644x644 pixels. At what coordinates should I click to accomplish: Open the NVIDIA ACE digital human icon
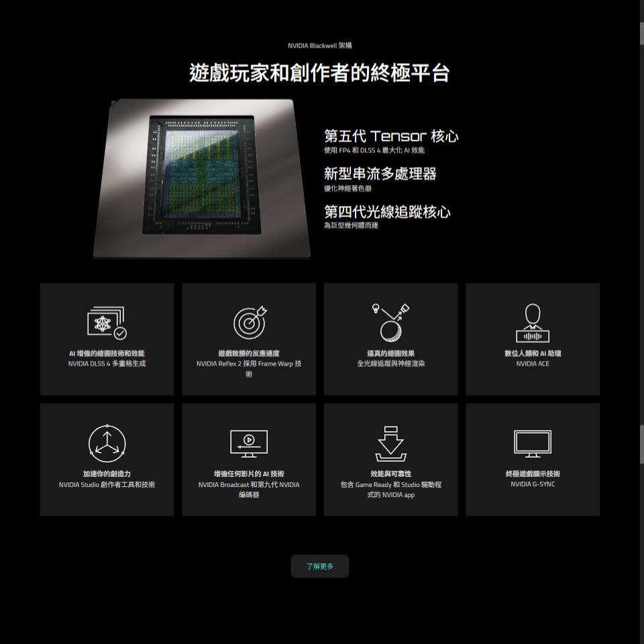(532, 322)
